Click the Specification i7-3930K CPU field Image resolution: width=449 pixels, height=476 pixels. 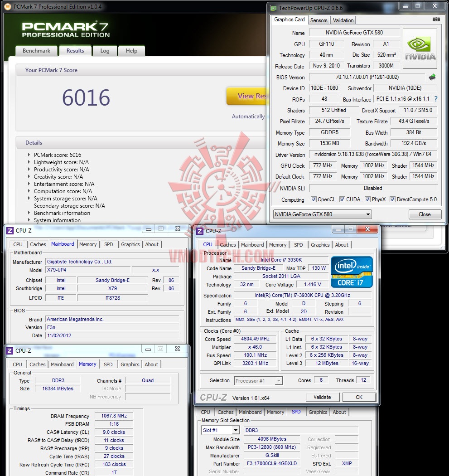point(303,296)
